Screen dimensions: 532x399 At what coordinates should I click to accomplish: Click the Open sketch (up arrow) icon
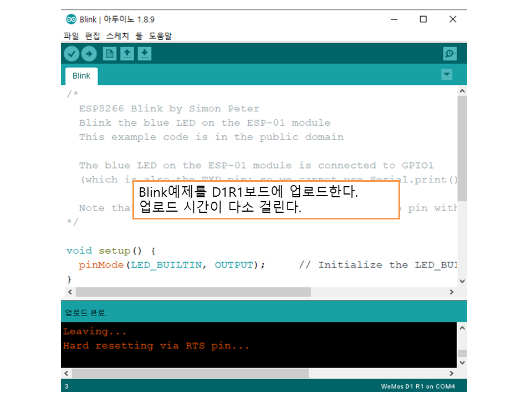127,54
